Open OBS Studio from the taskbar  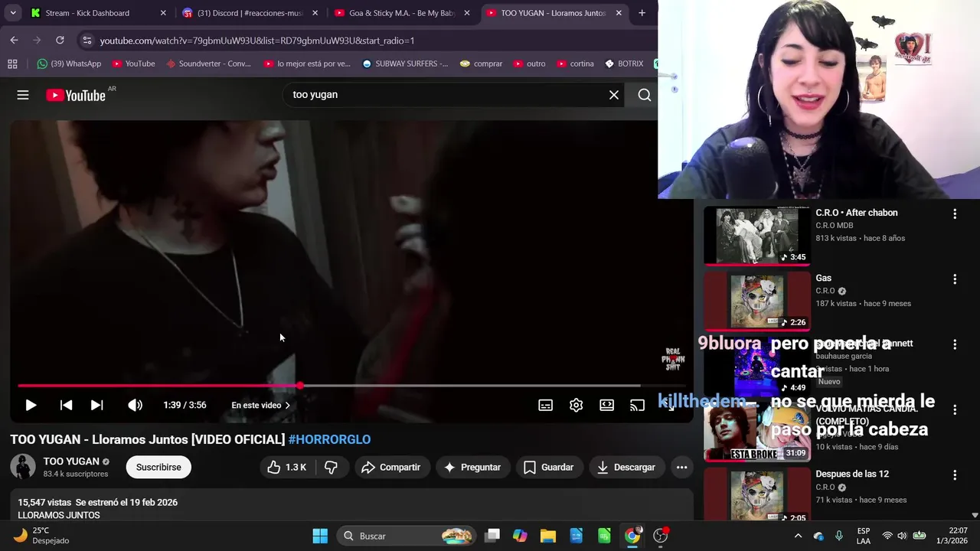coord(660,536)
